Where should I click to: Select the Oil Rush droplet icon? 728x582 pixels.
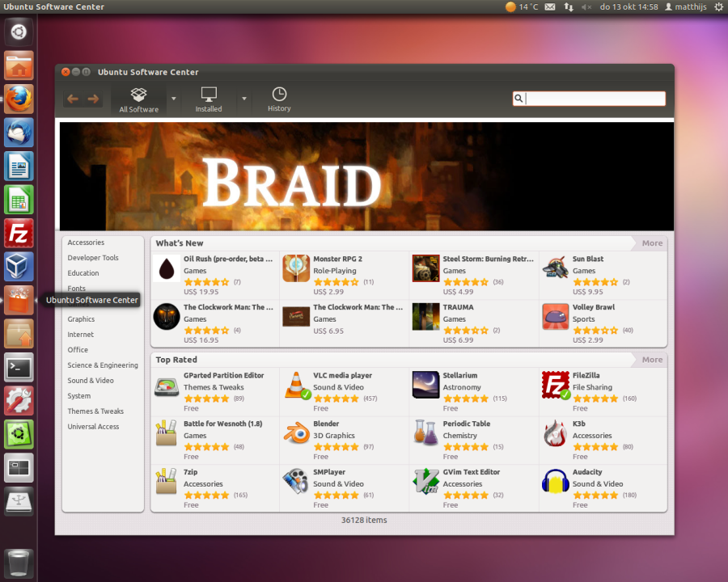[167, 268]
